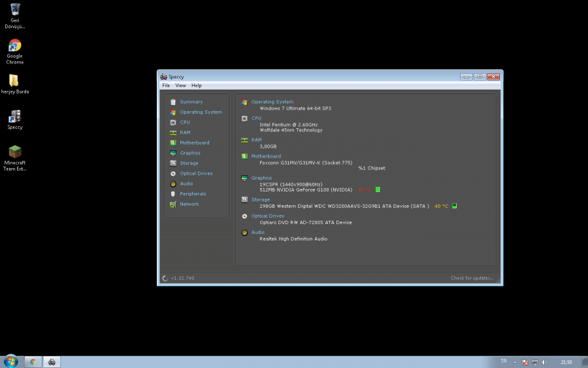588x368 pixels.
Task: Open Network in the sidebar
Action: coord(189,204)
